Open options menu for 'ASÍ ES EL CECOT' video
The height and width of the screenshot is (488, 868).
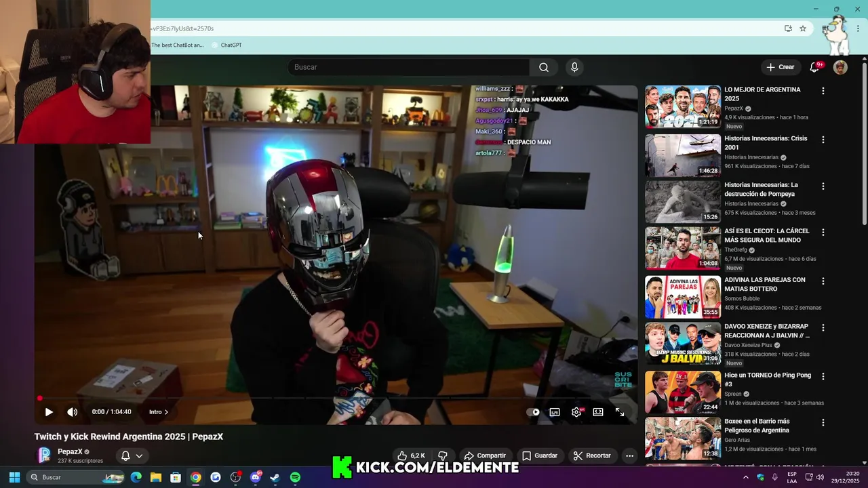[x=823, y=232]
